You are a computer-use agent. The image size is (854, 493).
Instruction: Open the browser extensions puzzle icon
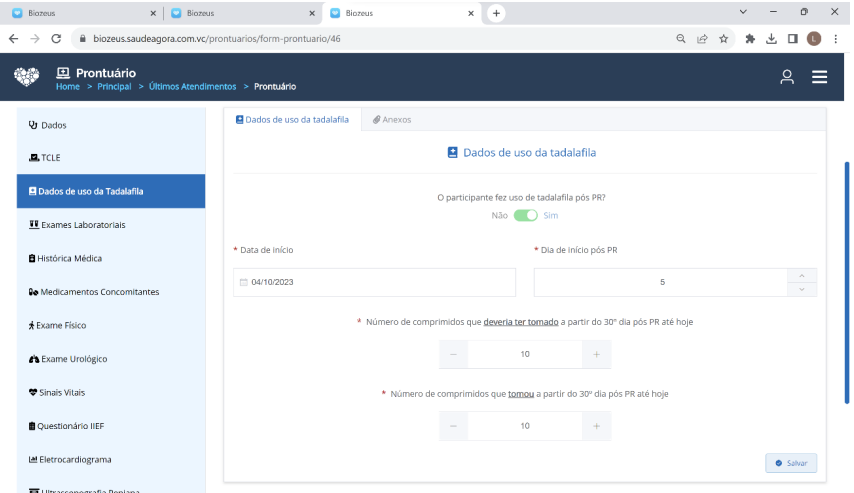pos(750,39)
